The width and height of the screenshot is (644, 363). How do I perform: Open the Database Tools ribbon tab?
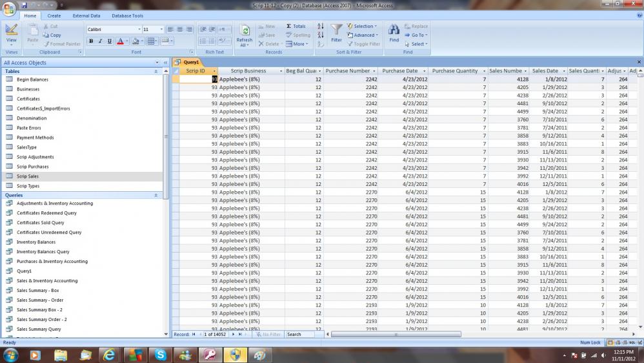coord(127,16)
